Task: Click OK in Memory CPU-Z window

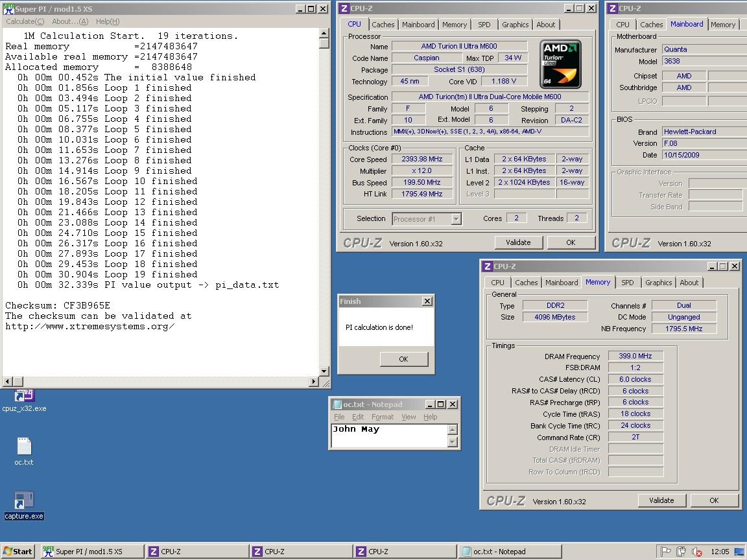Action: click(714, 500)
